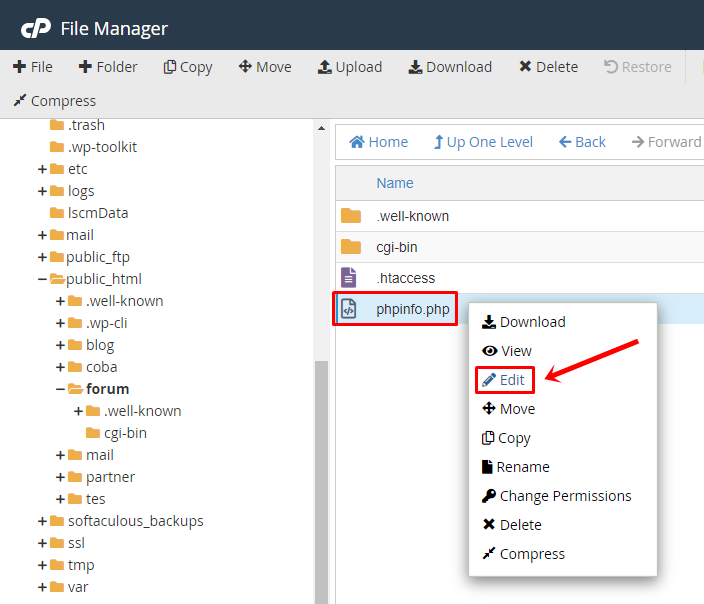Click the Upload toolbar icon
The image size is (704, 604).
(325, 67)
